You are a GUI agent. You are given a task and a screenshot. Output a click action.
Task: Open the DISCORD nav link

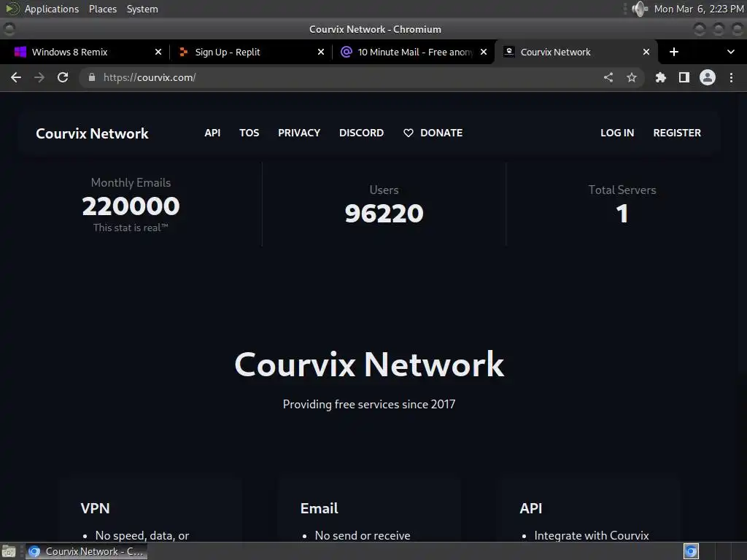(362, 133)
